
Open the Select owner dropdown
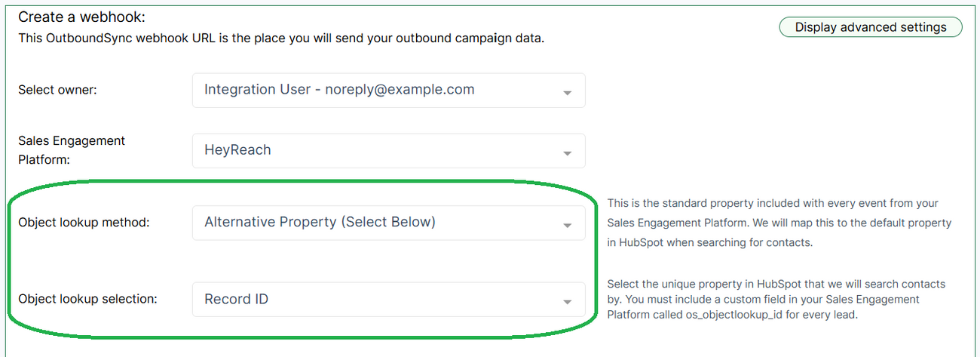tap(388, 90)
